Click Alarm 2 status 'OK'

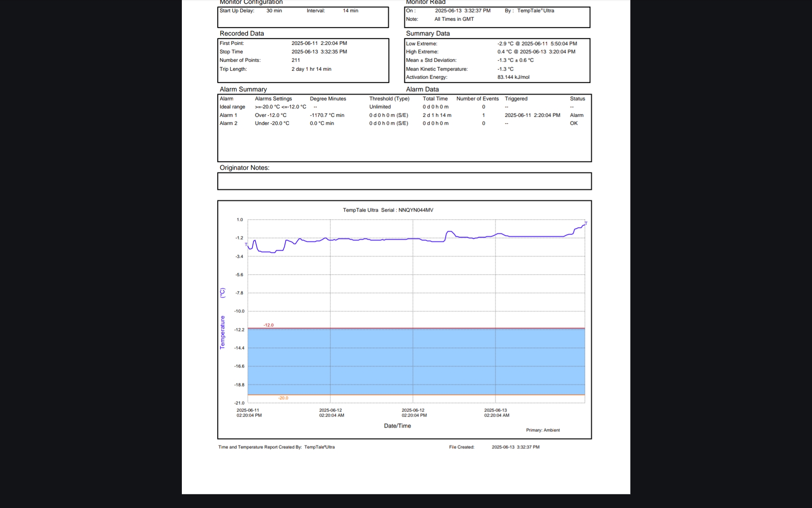click(x=573, y=123)
